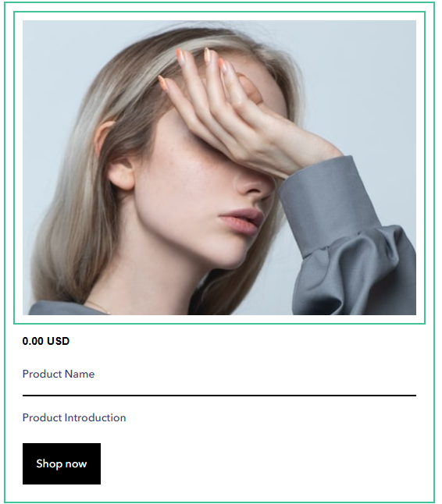Select the Product Introduction text
This screenshot has width=442, height=504.
pyautogui.click(x=74, y=417)
